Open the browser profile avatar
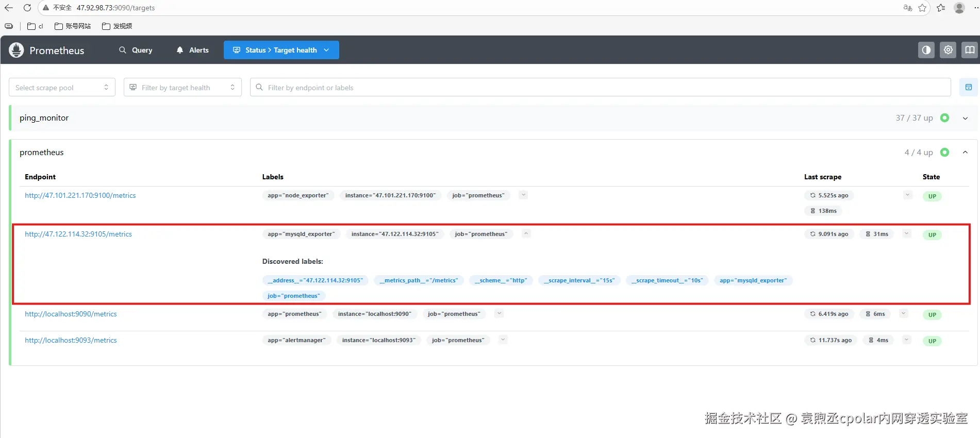The width and height of the screenshot is (980, 438). tap(959, 8)
